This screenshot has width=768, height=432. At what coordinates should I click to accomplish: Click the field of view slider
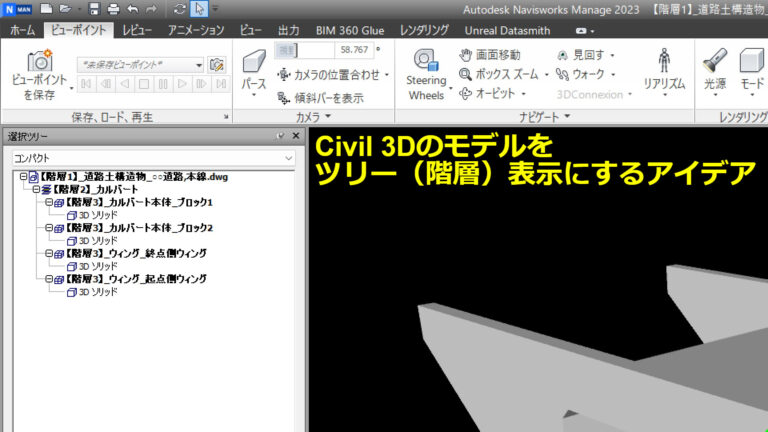click(304, 50)
